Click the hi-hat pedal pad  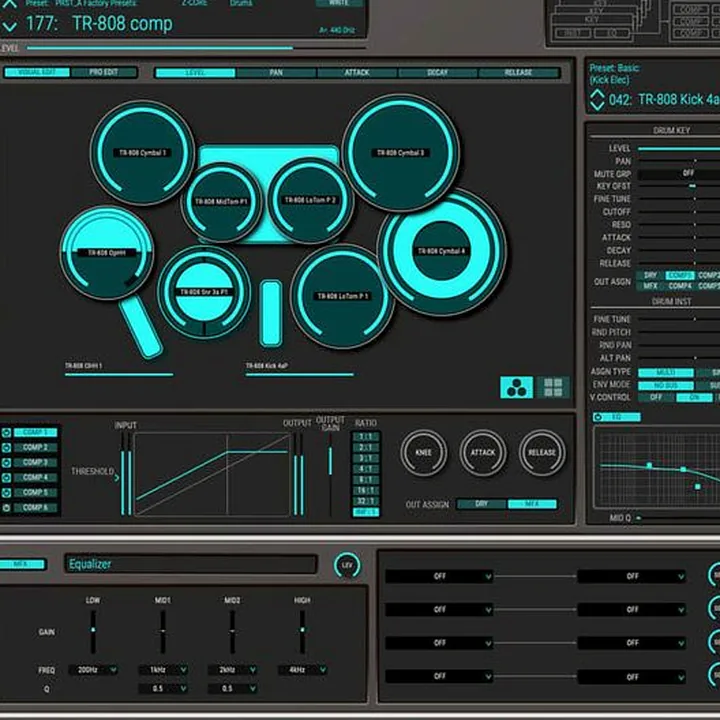point(140,327)
